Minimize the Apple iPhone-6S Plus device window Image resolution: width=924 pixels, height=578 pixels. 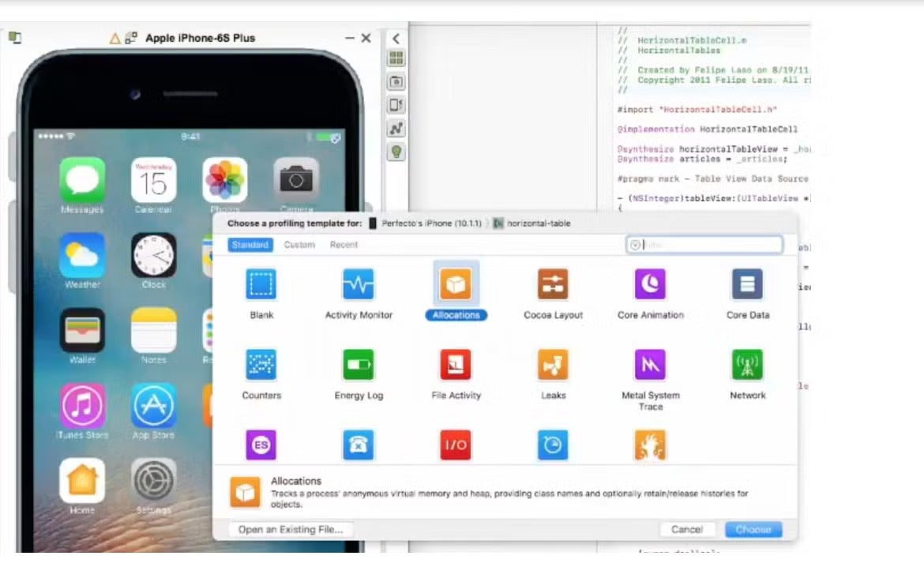tap(349, 38)
